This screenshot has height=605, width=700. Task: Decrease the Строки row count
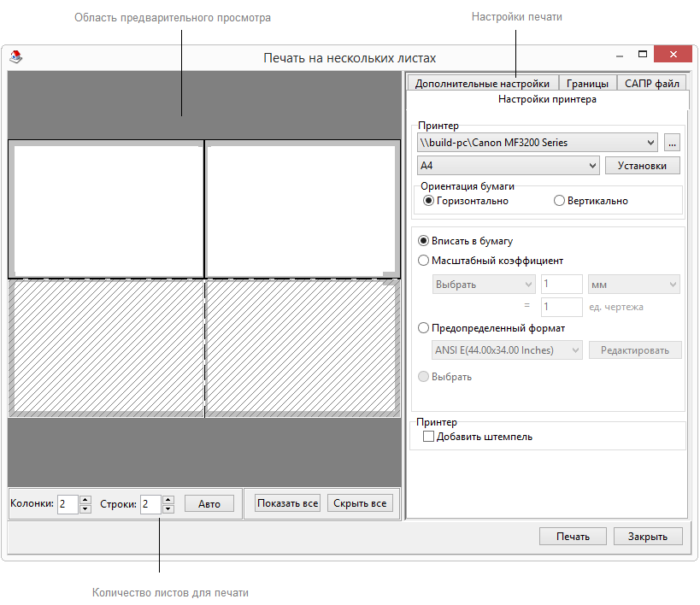168,508
